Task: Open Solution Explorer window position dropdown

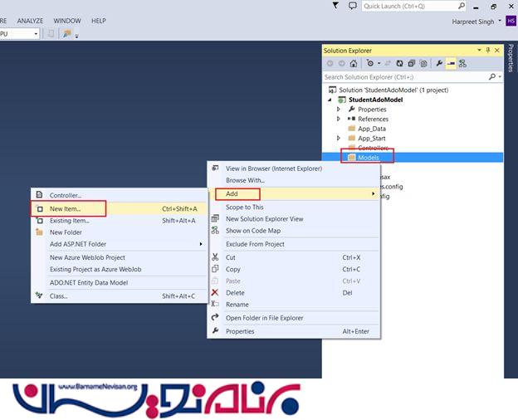Action: point(479,51)
